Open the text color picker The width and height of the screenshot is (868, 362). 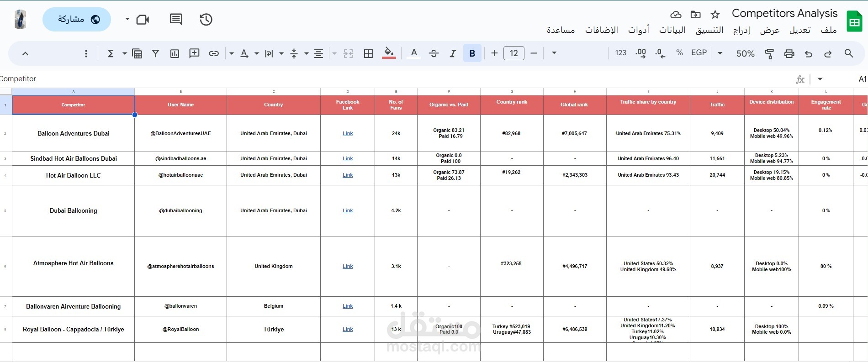click(x=414, y=53)
